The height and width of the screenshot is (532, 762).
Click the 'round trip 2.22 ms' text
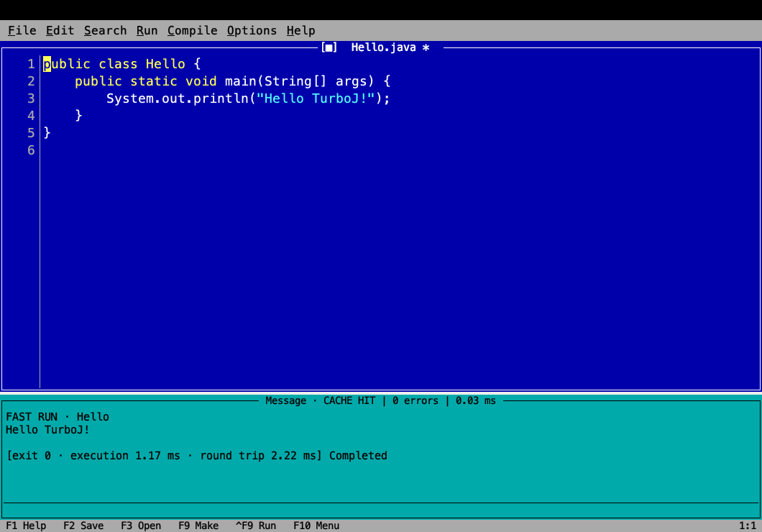258,456
